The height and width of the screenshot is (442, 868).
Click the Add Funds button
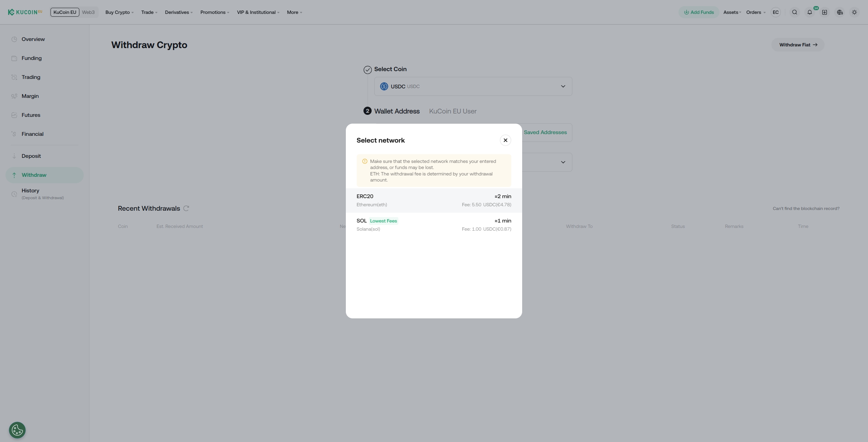(699, 12)
